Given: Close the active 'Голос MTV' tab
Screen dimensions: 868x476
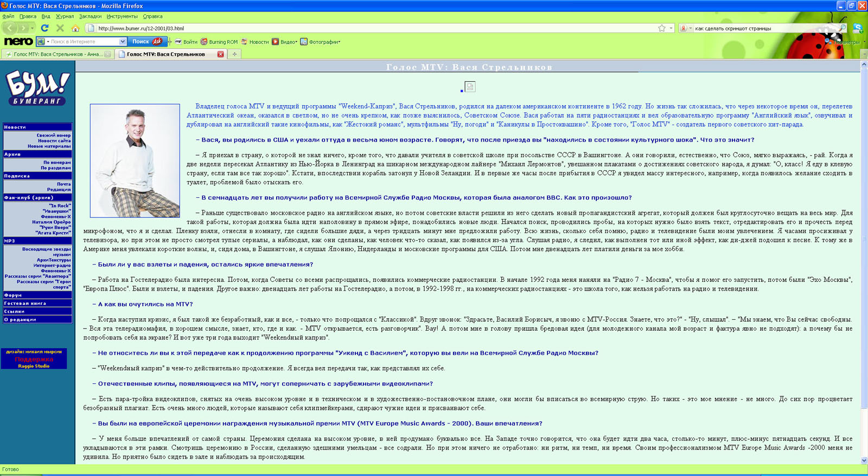Looking at the screenshot, I should click(220, 54).
